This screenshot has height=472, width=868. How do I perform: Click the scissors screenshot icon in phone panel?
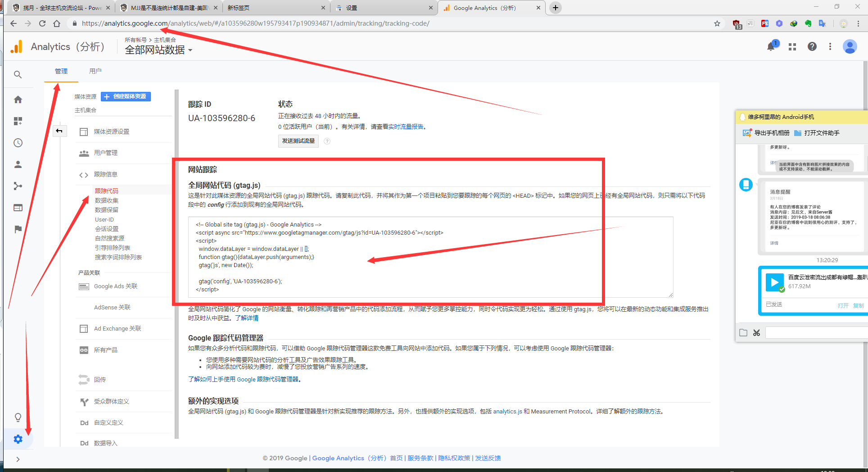(x=757, y=333)
